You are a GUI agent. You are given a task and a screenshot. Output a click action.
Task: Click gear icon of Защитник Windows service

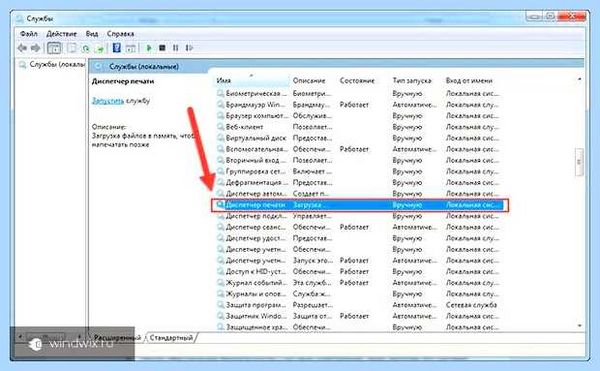point(220,316)
